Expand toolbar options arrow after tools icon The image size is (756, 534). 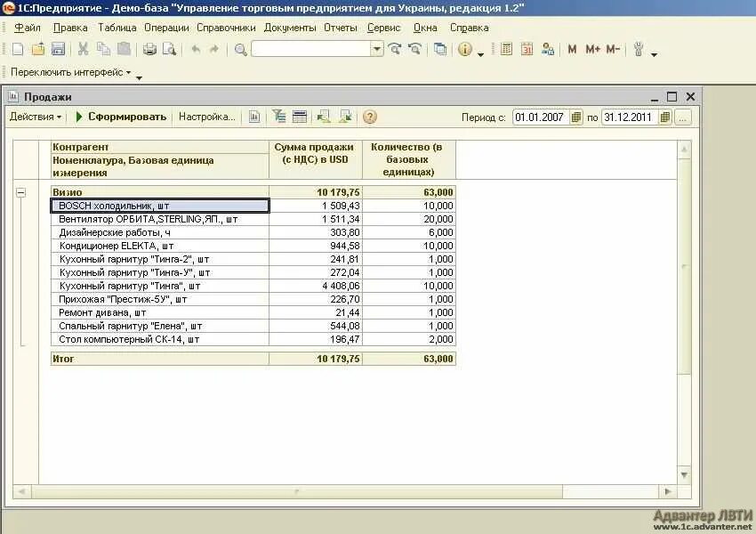[654, 54]
